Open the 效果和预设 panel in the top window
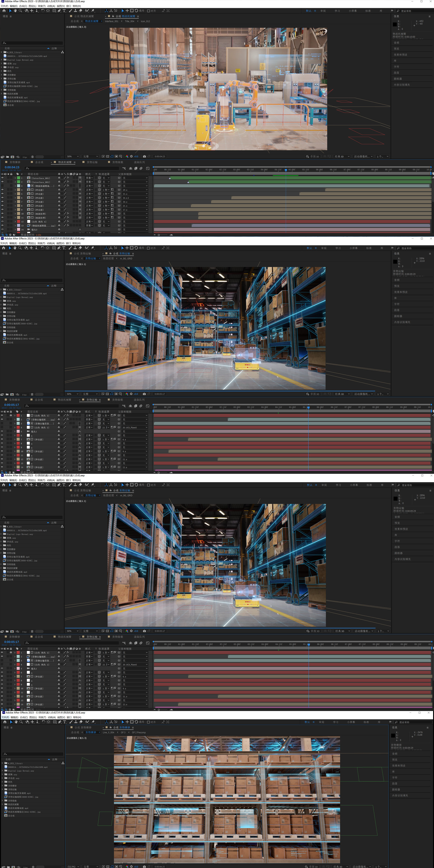 [x=400, y=55]
